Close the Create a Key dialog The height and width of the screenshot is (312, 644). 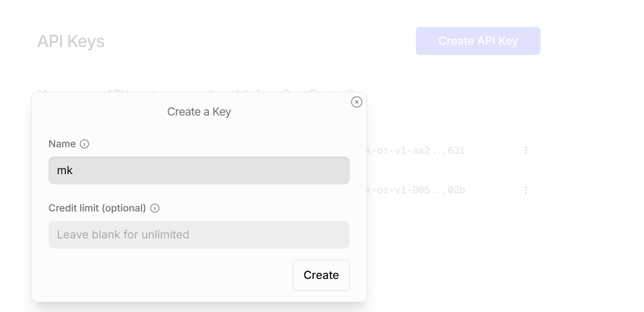(357, 102)
